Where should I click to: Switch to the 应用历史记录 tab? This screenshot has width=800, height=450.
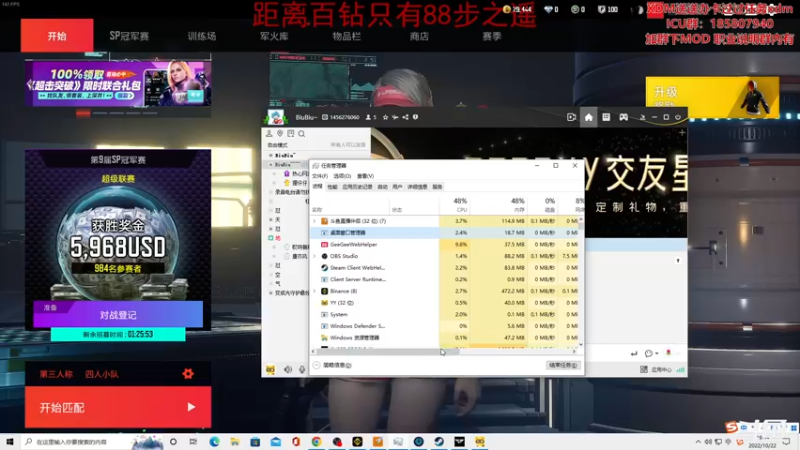357,187
